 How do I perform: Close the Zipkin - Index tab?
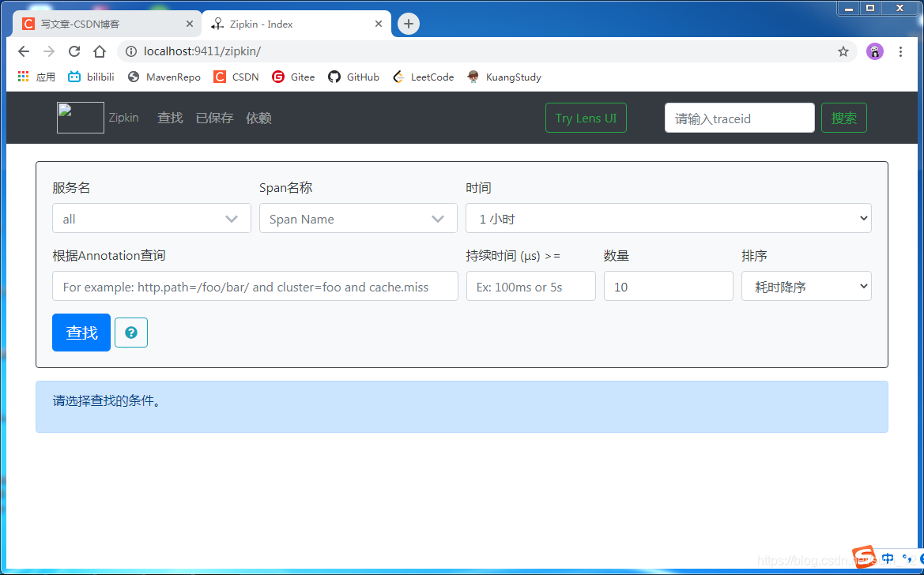click(x=379, y=24)
